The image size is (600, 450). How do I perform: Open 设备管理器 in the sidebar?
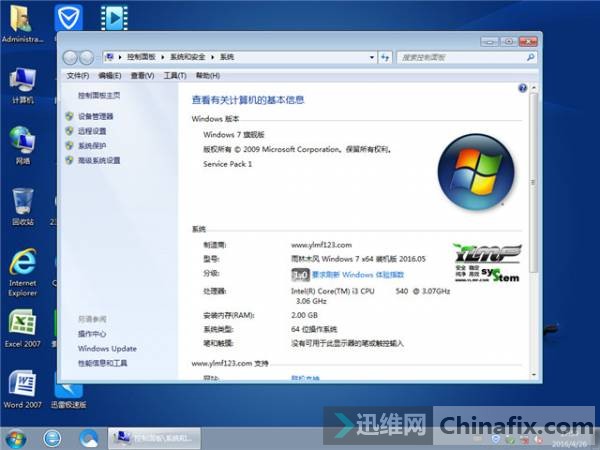96,116
